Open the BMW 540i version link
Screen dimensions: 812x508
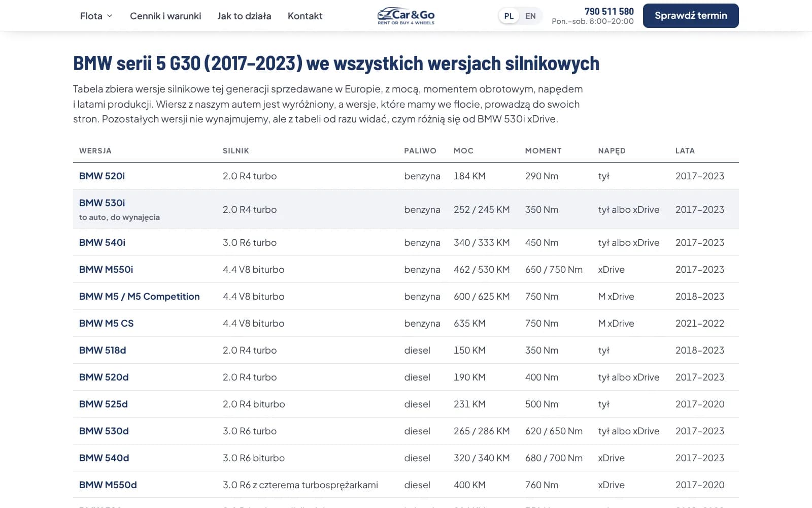102,243
